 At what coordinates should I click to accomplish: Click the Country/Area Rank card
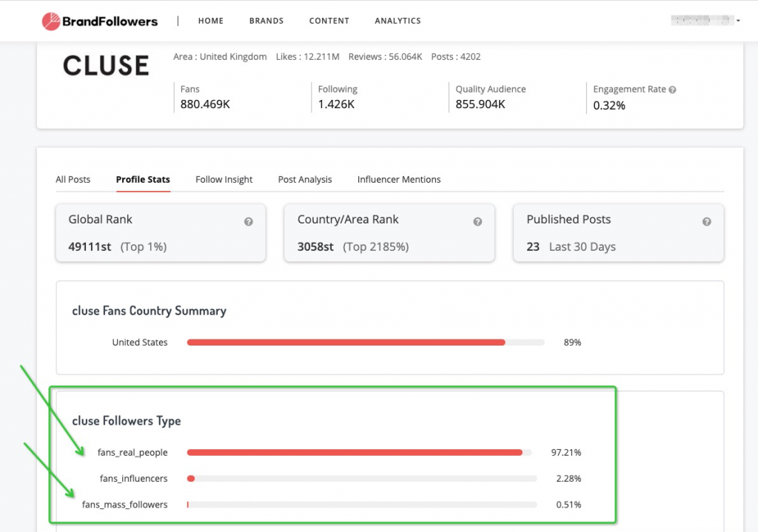click(389, 233)
